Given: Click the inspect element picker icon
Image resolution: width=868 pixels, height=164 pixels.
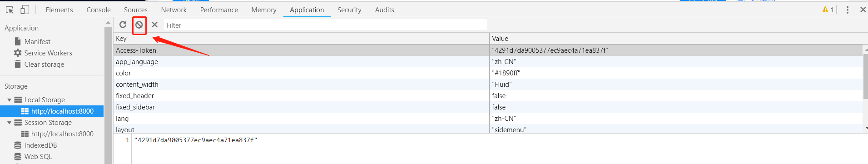Looking at the screenshot, I should (x=10, y=10).
